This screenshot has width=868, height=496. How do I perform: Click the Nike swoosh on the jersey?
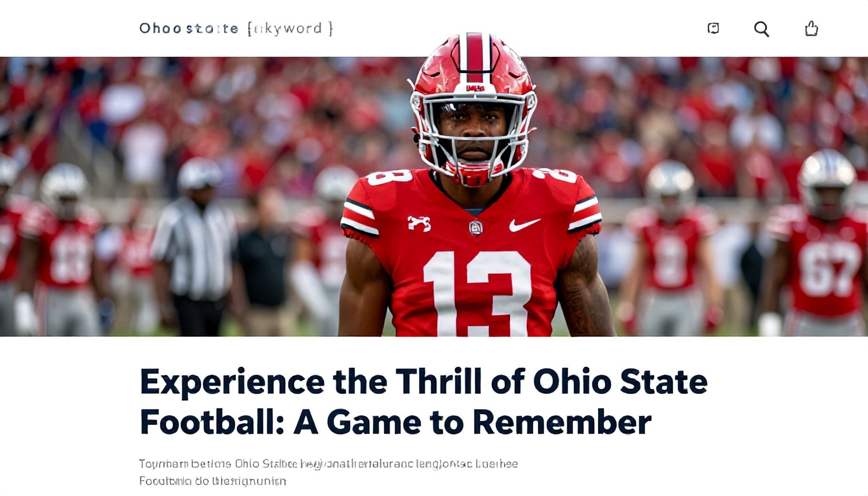524,224
